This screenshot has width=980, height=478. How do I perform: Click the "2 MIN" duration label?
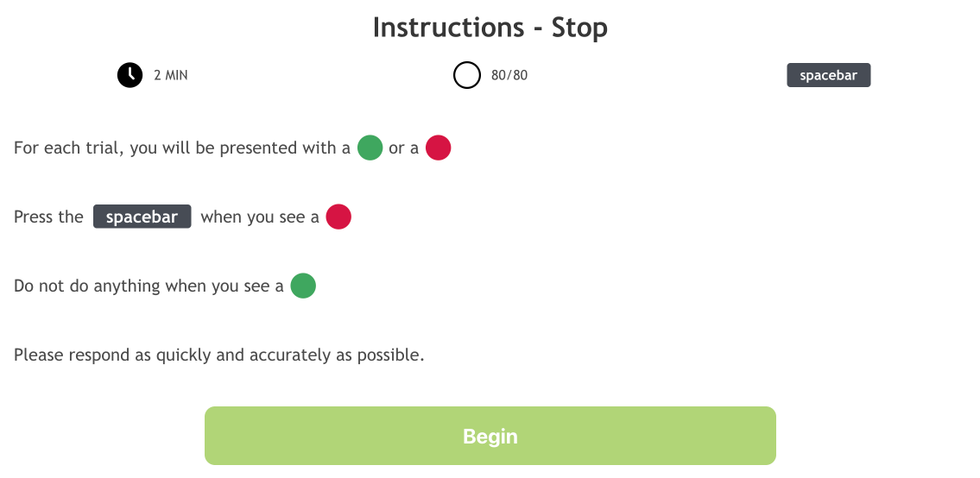pyautogui.click(x=171, y=75)
